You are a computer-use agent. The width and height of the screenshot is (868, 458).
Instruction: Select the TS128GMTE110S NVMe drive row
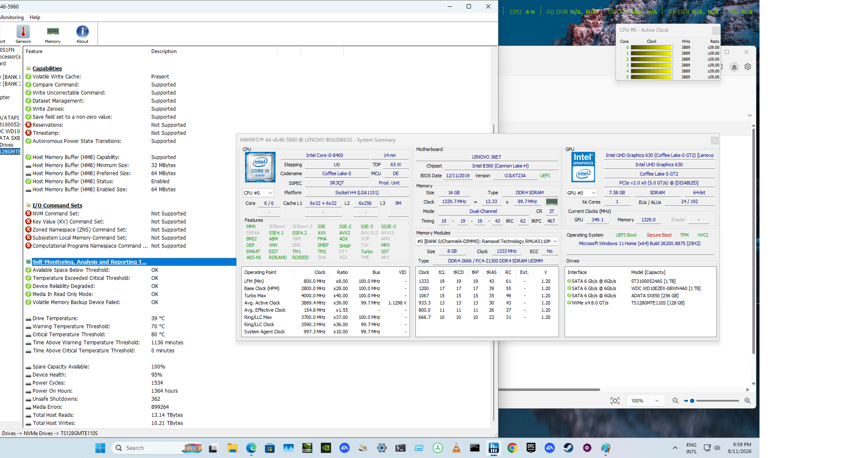click(640, 303)
